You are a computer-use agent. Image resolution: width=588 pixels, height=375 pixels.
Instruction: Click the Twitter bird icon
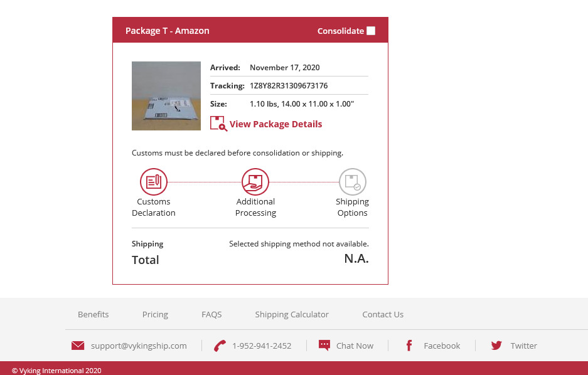(x=497, y=346)
